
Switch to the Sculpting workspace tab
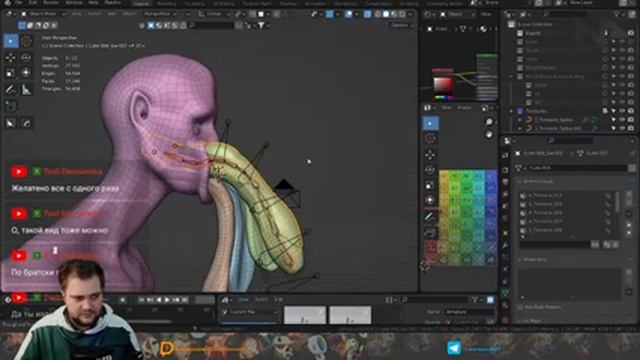click(194, 3)
